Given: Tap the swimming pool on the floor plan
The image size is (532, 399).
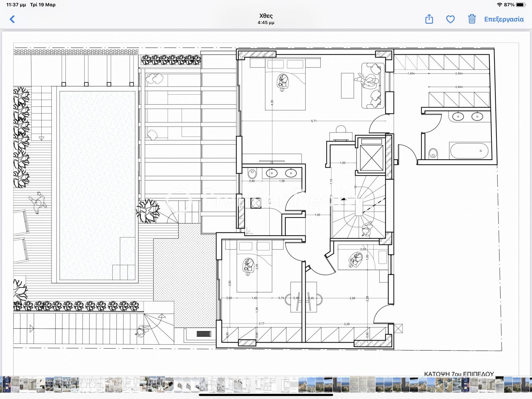Looking at the screenshot, I should click(97, 185).
